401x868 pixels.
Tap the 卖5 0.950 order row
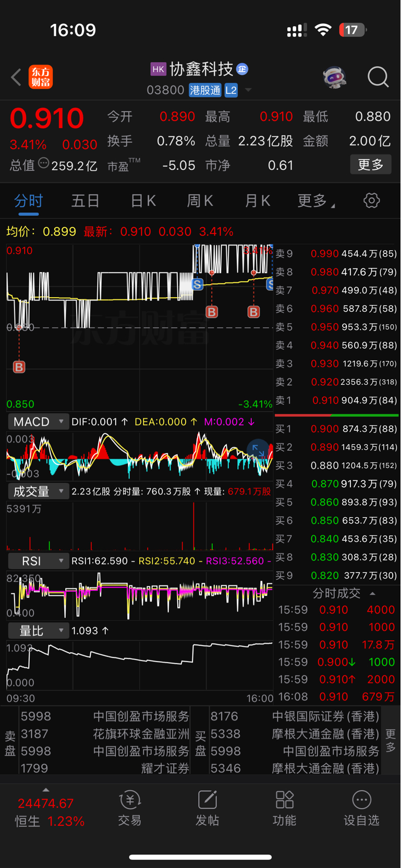(x=336, y=327)
